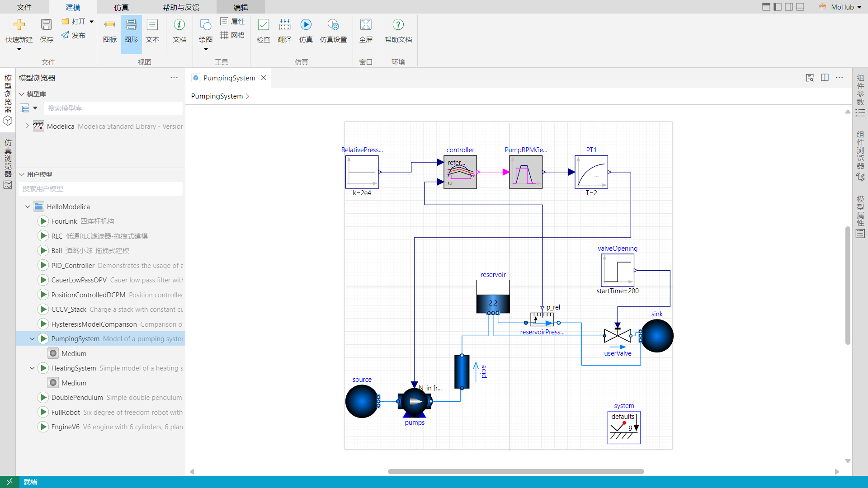
Task: Expand the Modelica library node
Action: [27, 126]
